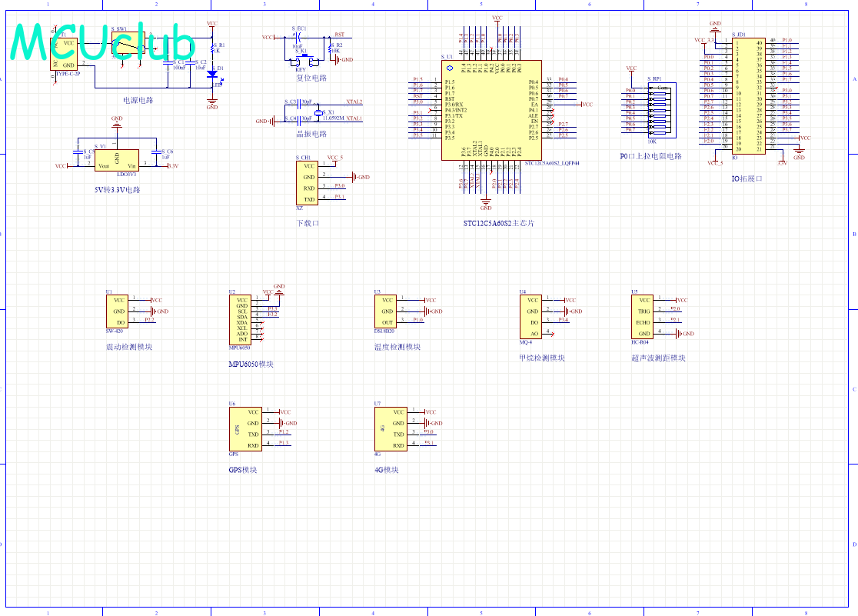The width and height of the screenshot is (858, 616).
Task: Click the MQ-4 methane sensor U4
Action: pos(531,316)
